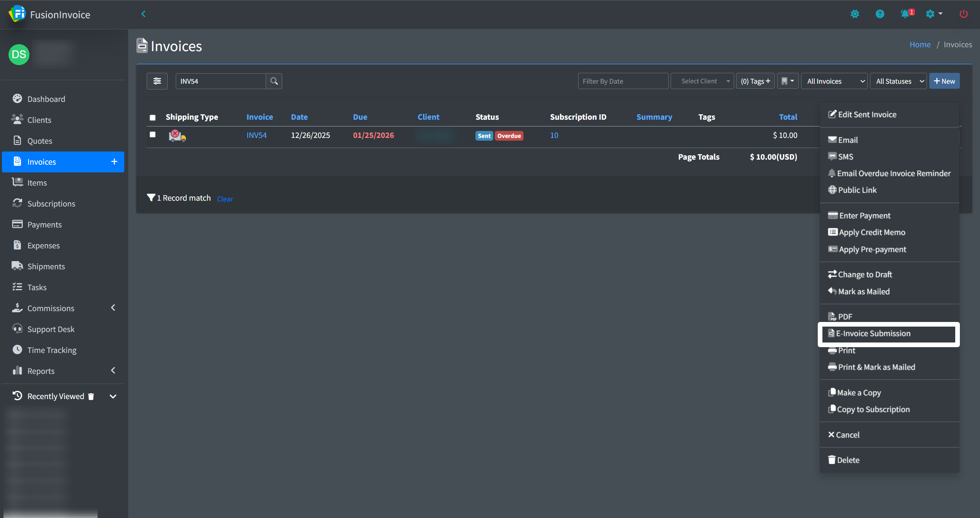Click the red power logout icon
The width and height of the screenshot is (980, 518).
click(x=963, y=14)
